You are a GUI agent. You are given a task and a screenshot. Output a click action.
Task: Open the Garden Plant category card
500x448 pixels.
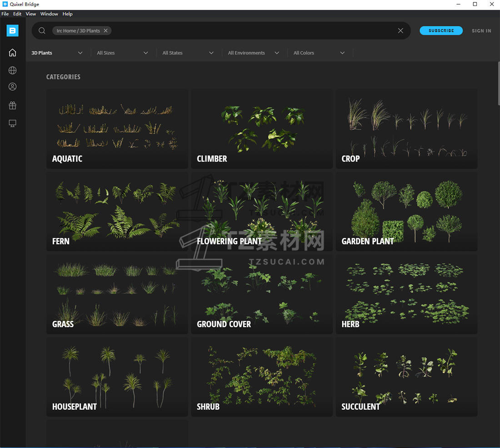click(x=406, y=211)
